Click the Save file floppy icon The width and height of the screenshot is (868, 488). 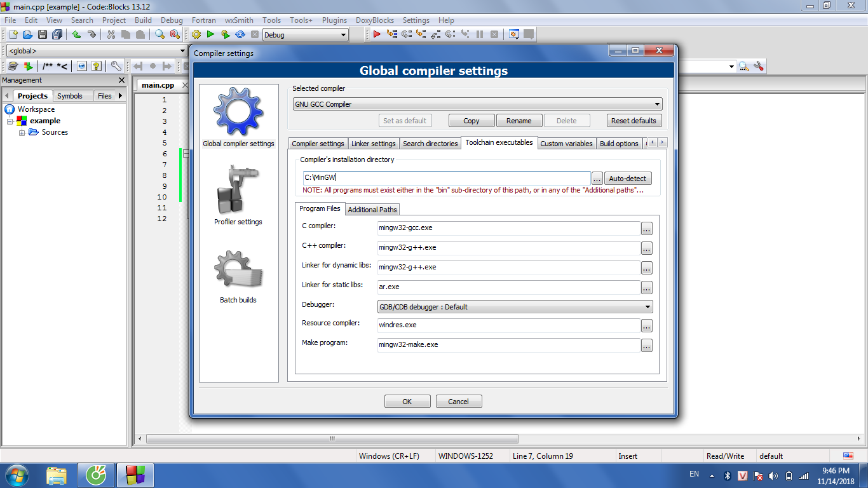43,34
